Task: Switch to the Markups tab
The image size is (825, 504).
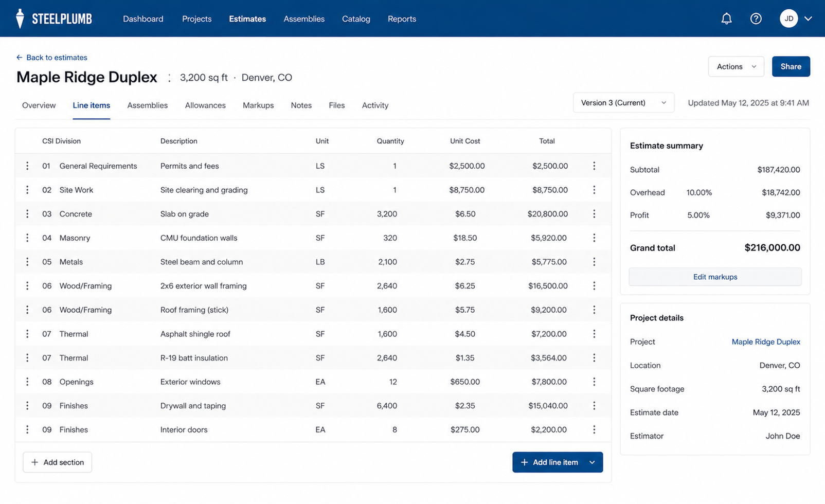Action: (258, 105)
